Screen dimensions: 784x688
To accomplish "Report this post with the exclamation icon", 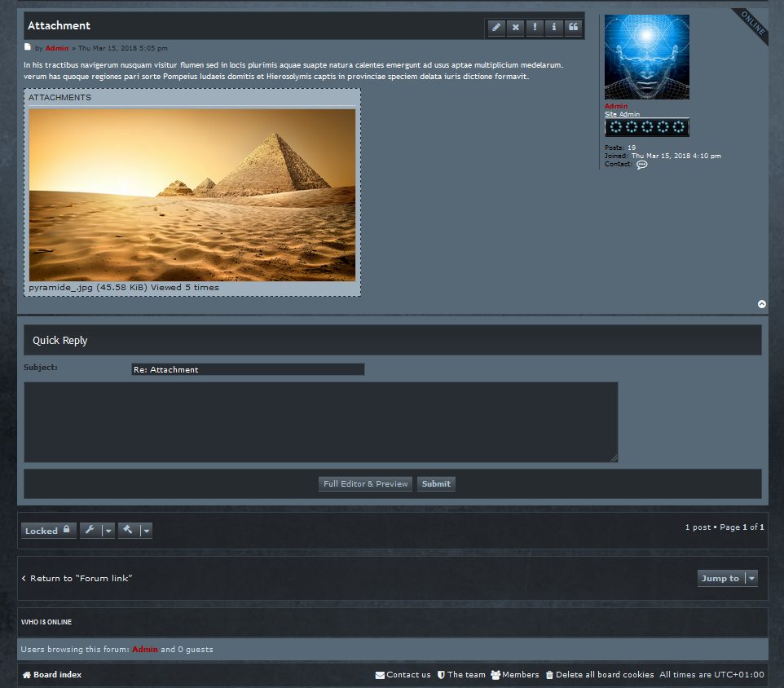I will (535, 28).
